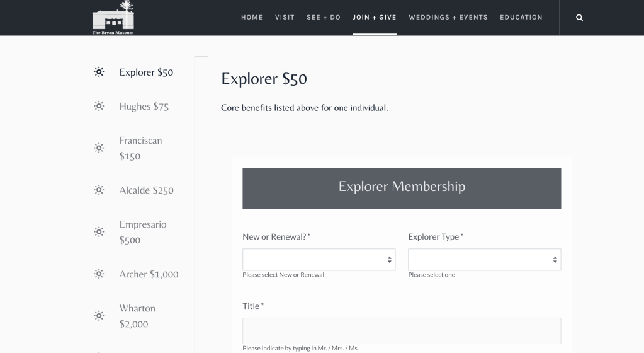Click into the Title text field
This screenshot has width=644, height=353.
[x=402, y=330]
